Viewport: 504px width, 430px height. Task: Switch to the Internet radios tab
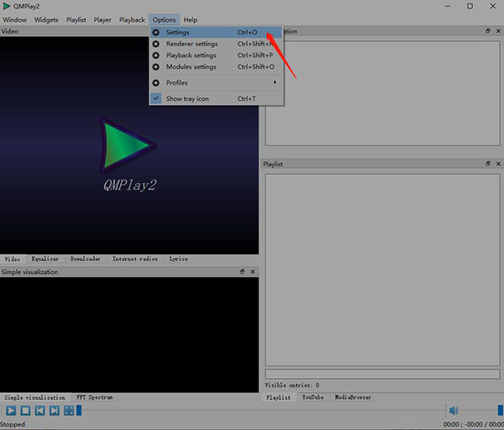click(135, 259)
